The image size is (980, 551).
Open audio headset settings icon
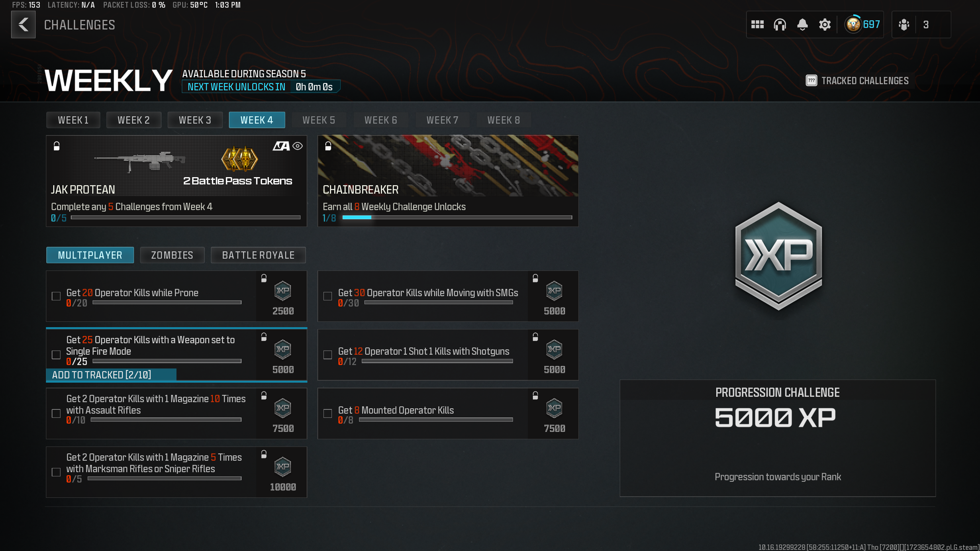[x=780, y=24]
